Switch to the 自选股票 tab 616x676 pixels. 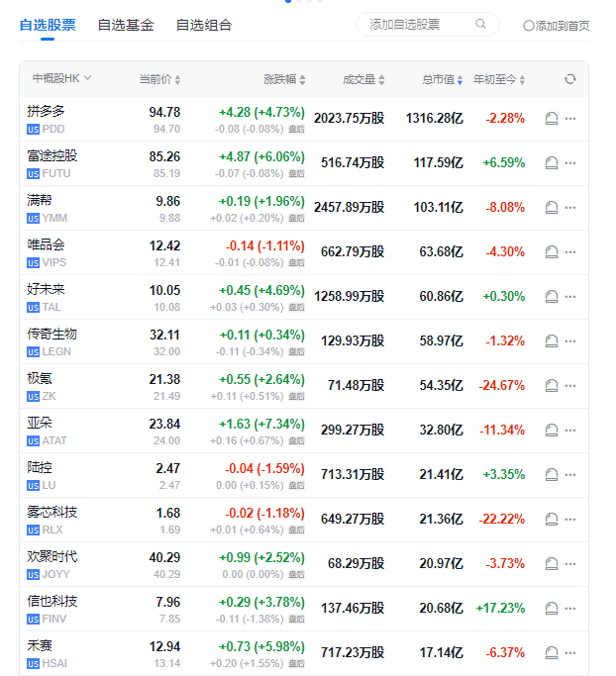tap(48, 25)
